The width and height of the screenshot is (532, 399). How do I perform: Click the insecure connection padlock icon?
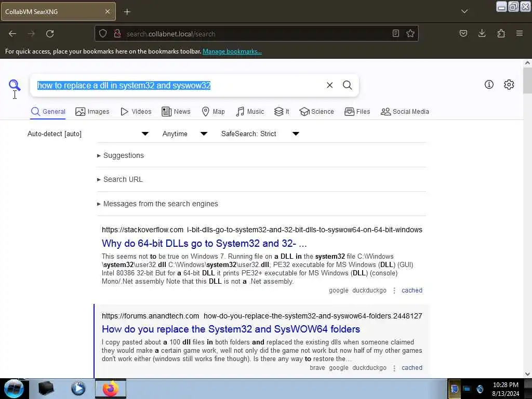pyautogui.click(x=117, y=34)
